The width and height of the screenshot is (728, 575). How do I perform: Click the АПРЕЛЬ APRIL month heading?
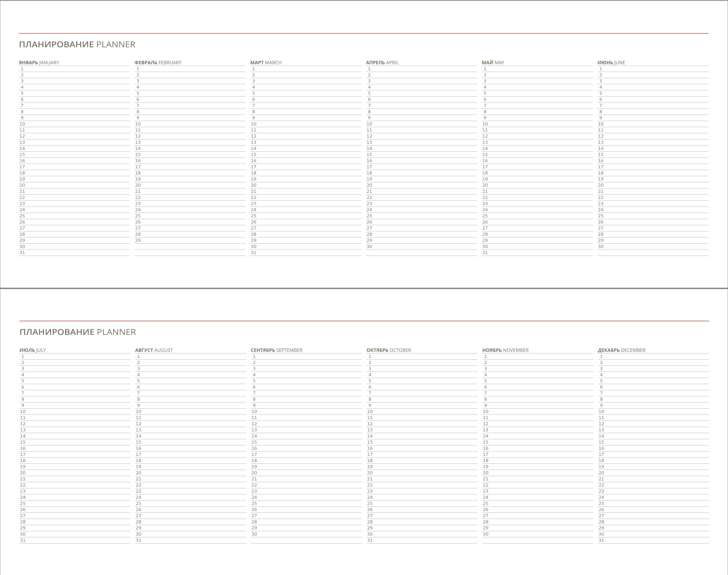point(382,63)
